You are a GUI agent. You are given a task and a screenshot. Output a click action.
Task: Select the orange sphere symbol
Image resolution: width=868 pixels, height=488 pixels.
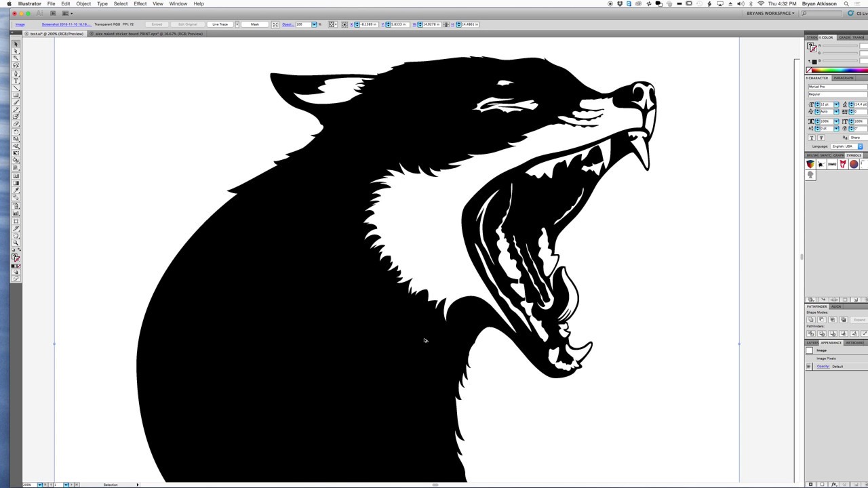pyautogui.click(x=854, y=164)
